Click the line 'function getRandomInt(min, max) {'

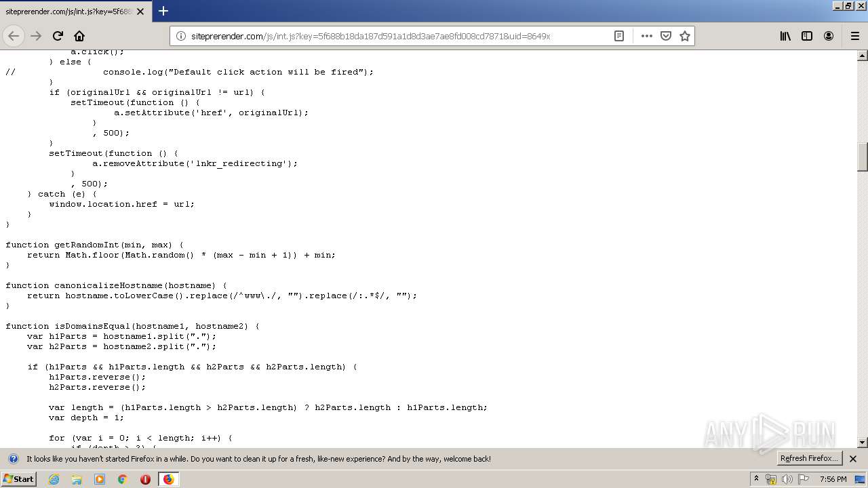tap(94, 245)
